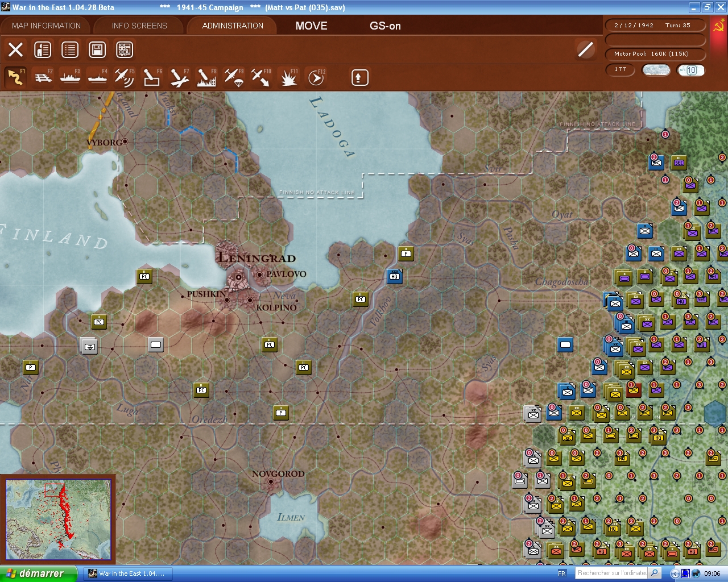
Task: Click the system clock showing 09:06
Action: click(x=712, y=573)
